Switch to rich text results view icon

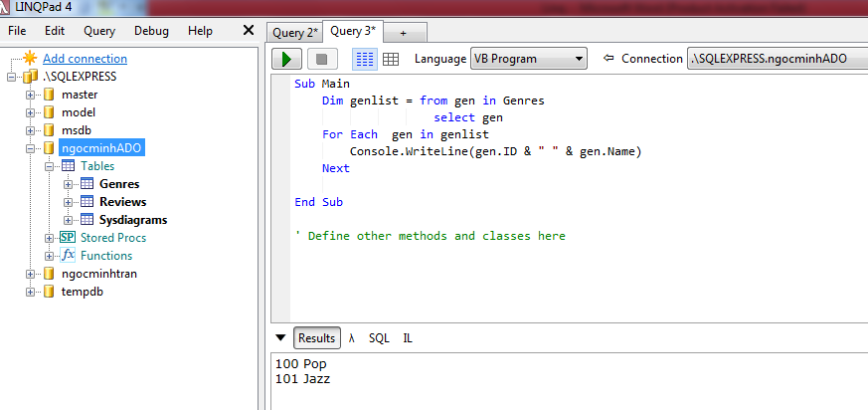click(365, 59)
